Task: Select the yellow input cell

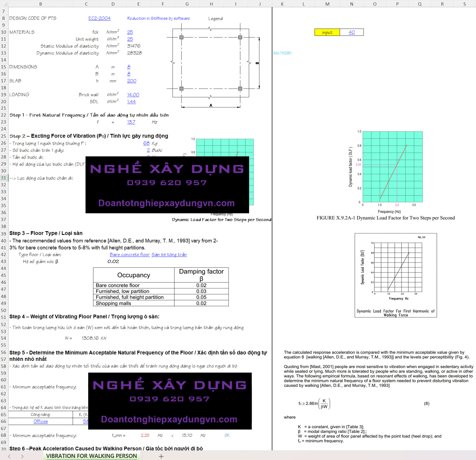Action: pyautogui.click(x=327, y=32)
